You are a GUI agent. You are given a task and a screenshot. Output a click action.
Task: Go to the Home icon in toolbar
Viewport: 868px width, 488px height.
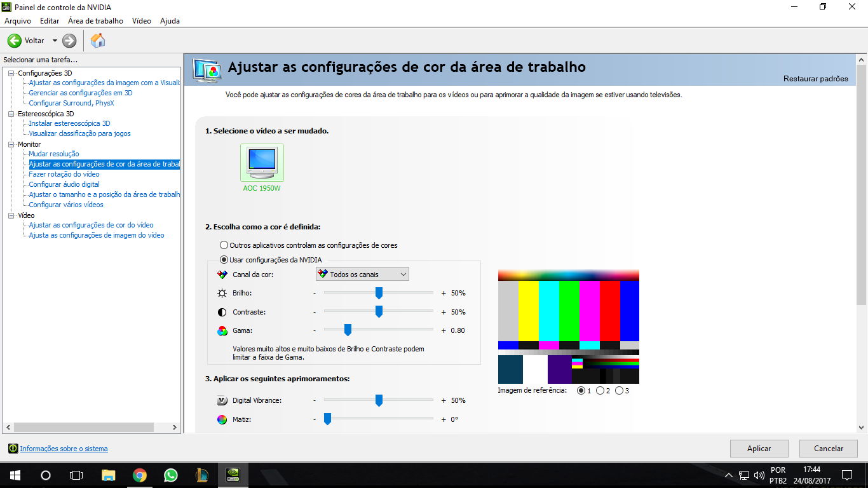point(98,41)
